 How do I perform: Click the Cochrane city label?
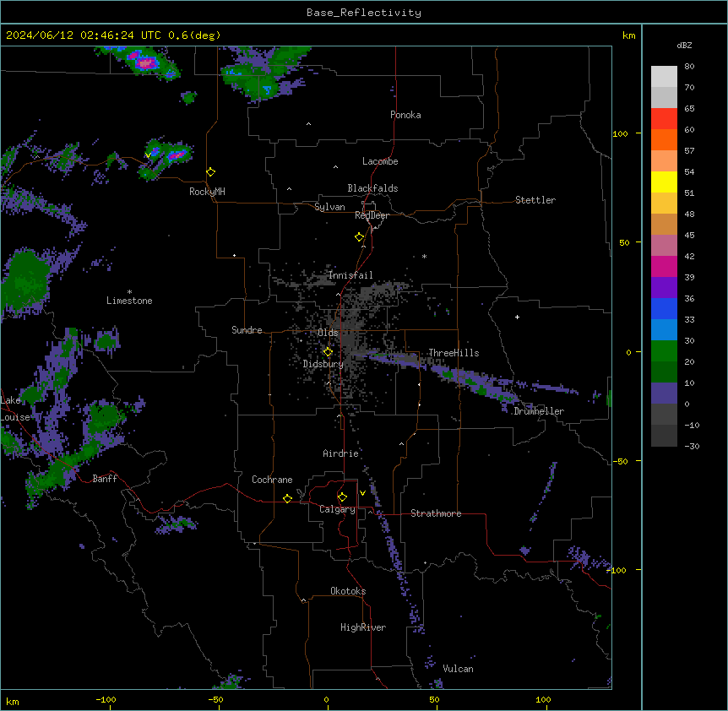[272, 480]
